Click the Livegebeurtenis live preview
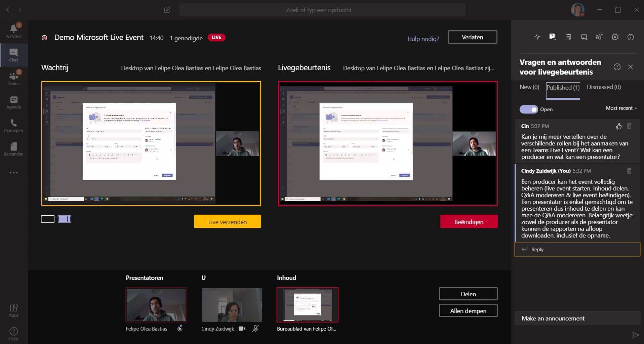 click(x=388, y=143)
